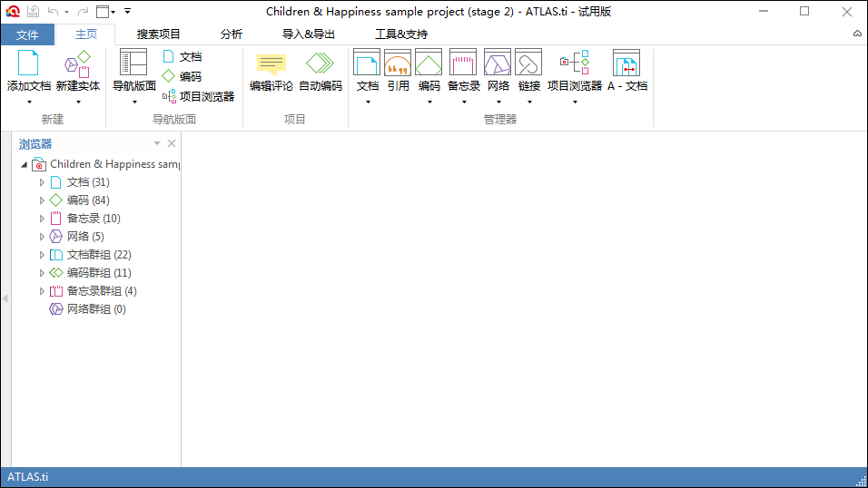Screen dimensions: 868x488
Task: Open the Memo Manager (备忘录) dropdown arrow
Action: click(x=464, y=102)
